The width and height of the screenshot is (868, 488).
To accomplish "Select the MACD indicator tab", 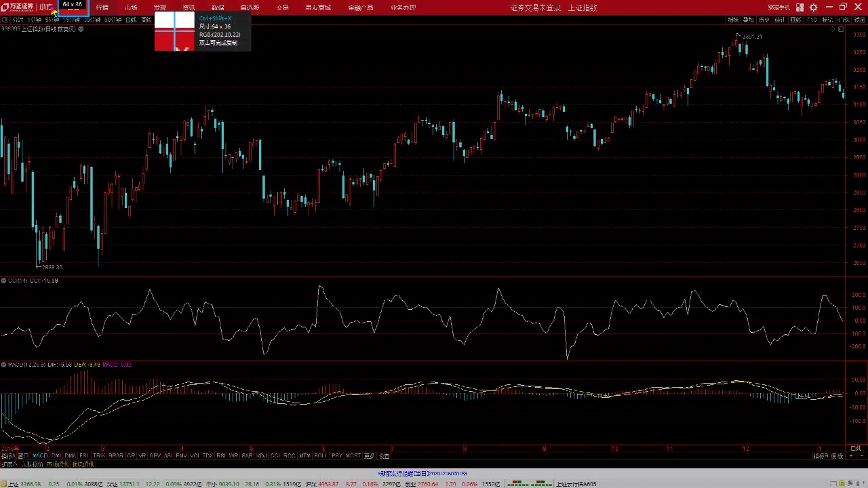I will [x=41, y=455].
